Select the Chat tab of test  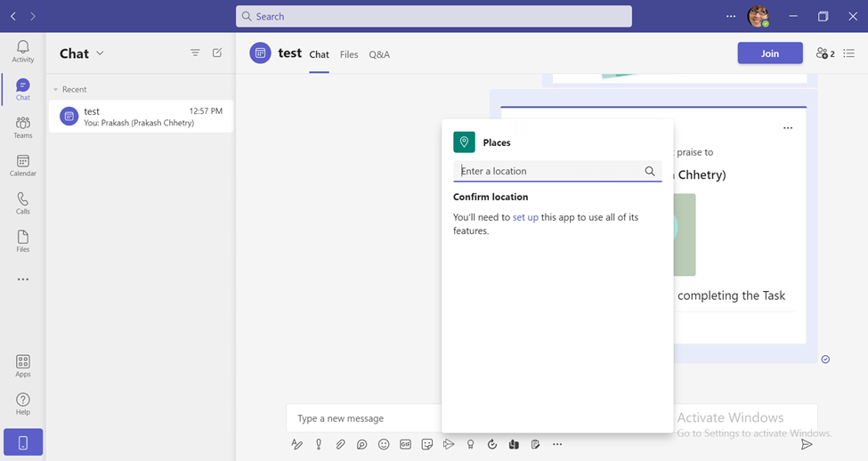[x=319, y=54]
